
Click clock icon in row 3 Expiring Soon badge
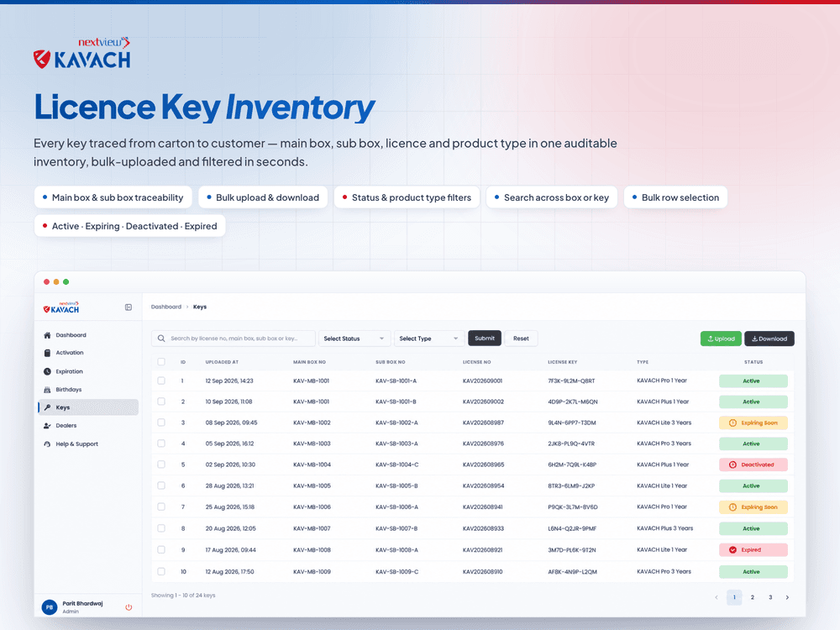732,423
